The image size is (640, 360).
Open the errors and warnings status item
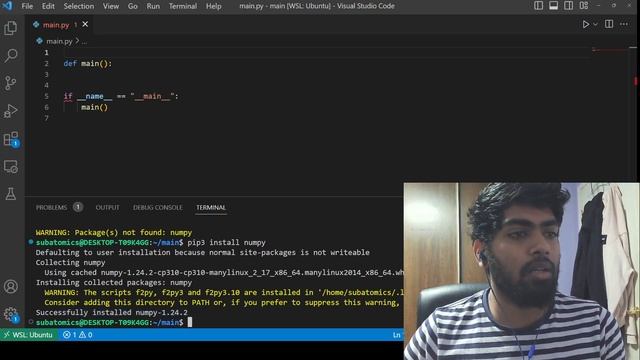[x=78, y=335]
